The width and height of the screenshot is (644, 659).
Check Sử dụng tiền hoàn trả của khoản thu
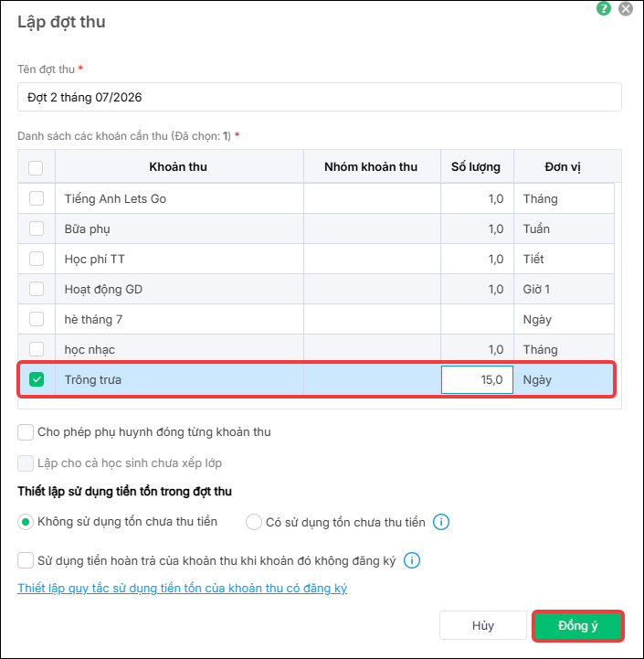point(26,560)
